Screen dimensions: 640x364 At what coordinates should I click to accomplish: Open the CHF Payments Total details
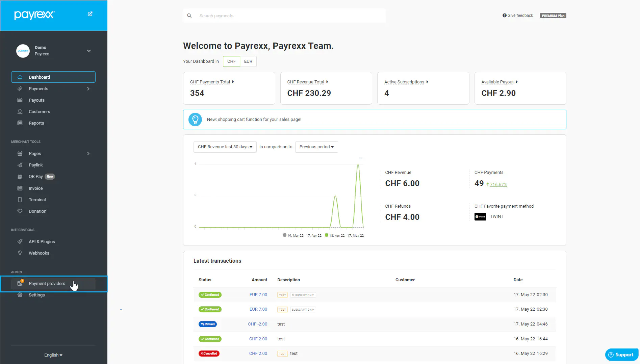click(212, 82)
